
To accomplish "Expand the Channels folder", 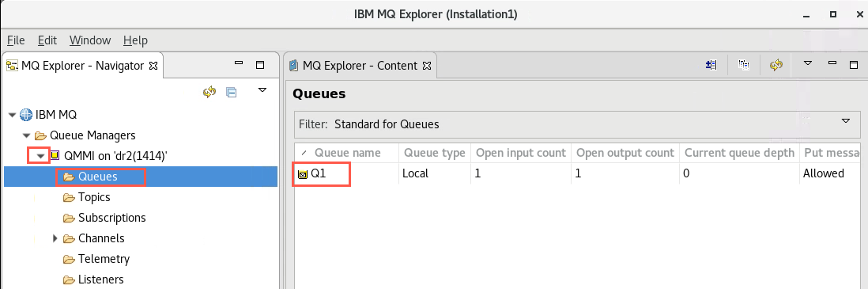I will (x=55, y=238).
